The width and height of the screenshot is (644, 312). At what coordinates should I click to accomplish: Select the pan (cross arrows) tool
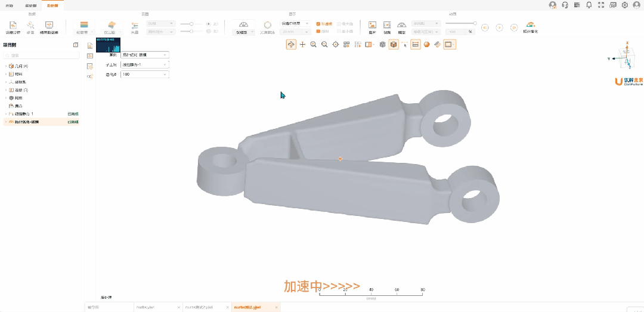(302, 44)
